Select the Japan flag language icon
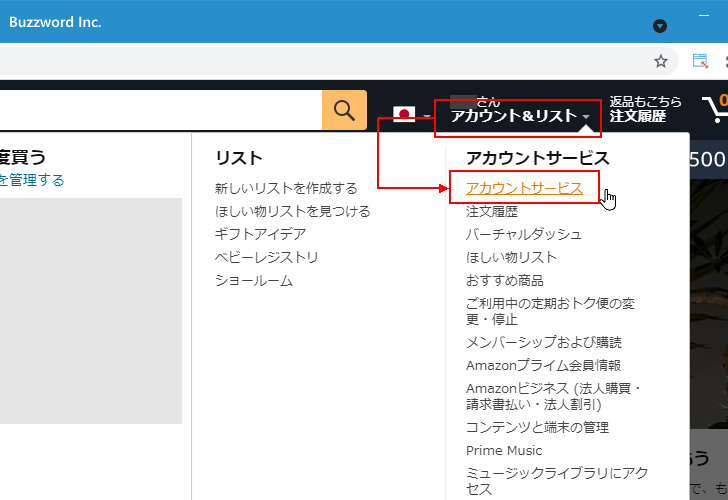The image size is (728, 500). coord(404,114)
